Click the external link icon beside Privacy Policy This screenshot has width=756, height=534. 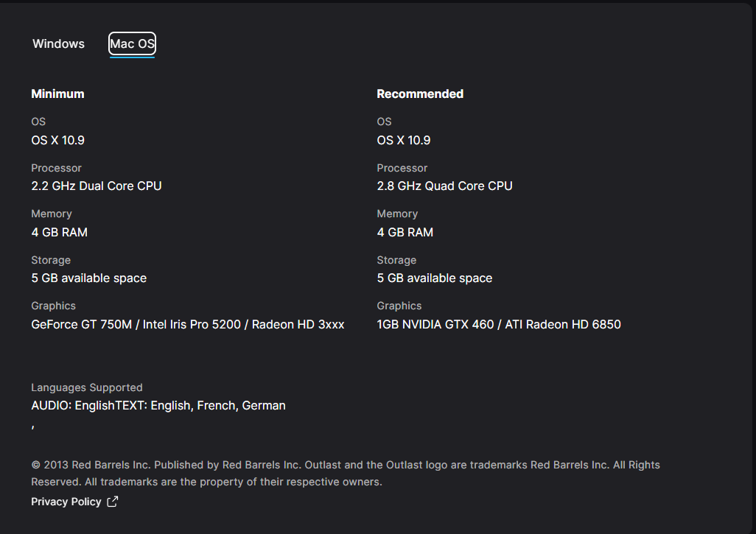[113, 502]
